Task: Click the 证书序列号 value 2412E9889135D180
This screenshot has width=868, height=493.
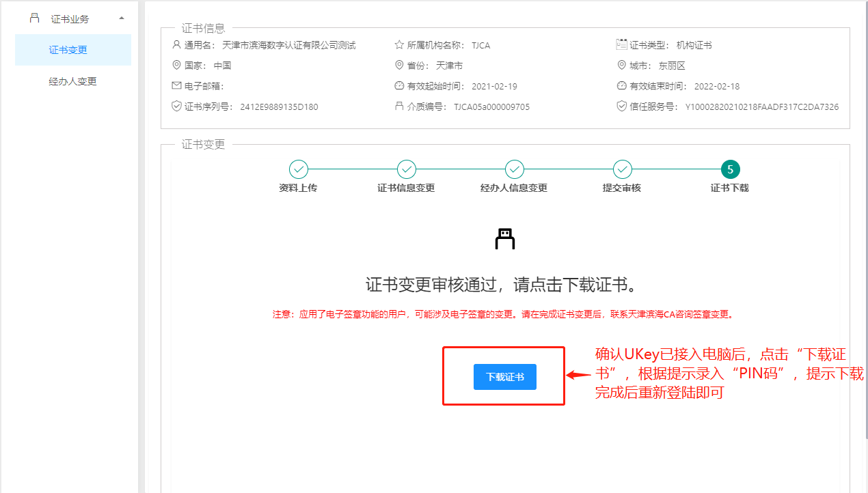Action: (279, 107)
